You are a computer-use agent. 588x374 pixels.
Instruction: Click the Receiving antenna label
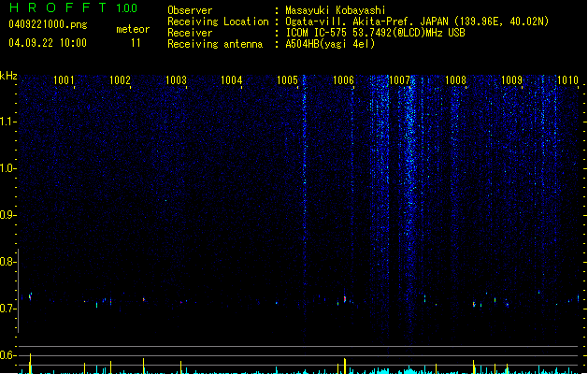[x=215, y=44]
